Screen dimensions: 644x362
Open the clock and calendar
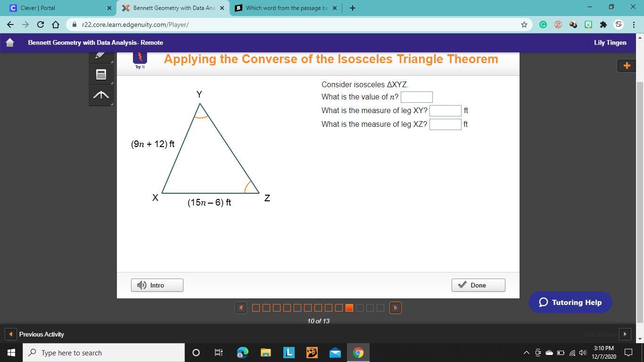(x=604, y=353)
